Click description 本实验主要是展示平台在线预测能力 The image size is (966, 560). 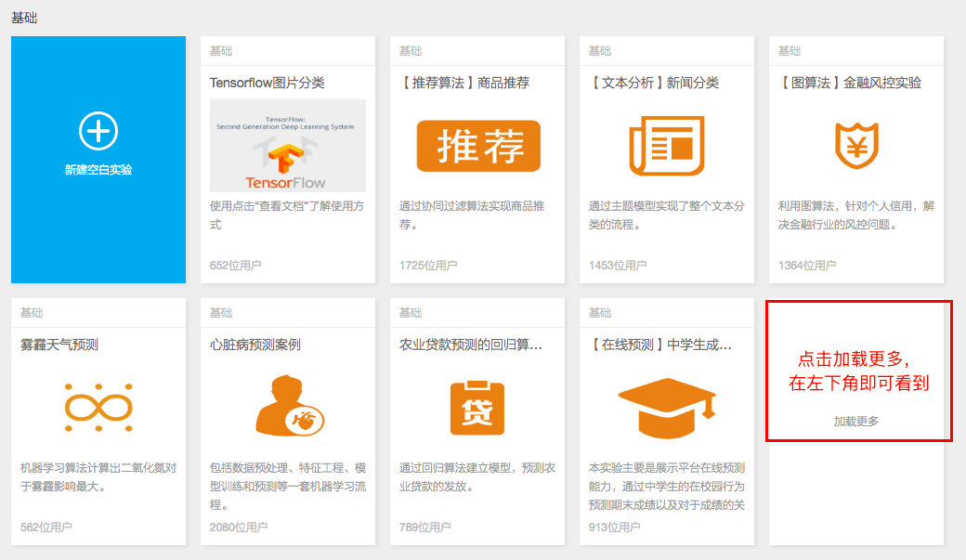tap(667, 486)
